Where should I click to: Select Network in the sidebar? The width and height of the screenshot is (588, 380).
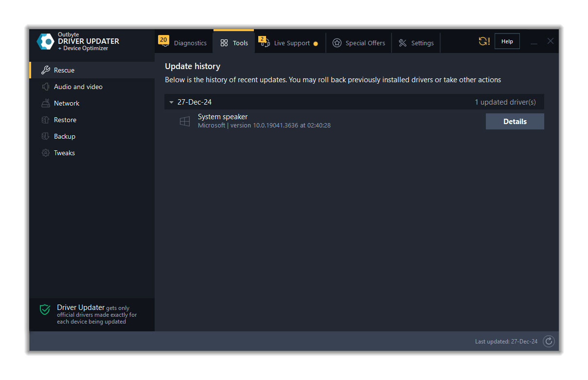[x=92, y=103]
